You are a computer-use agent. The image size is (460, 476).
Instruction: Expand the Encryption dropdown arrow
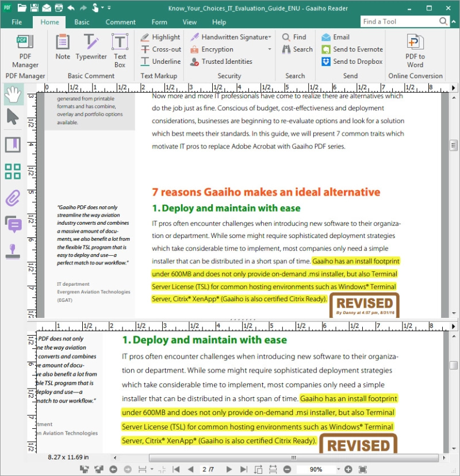click(x=269, y=49)
